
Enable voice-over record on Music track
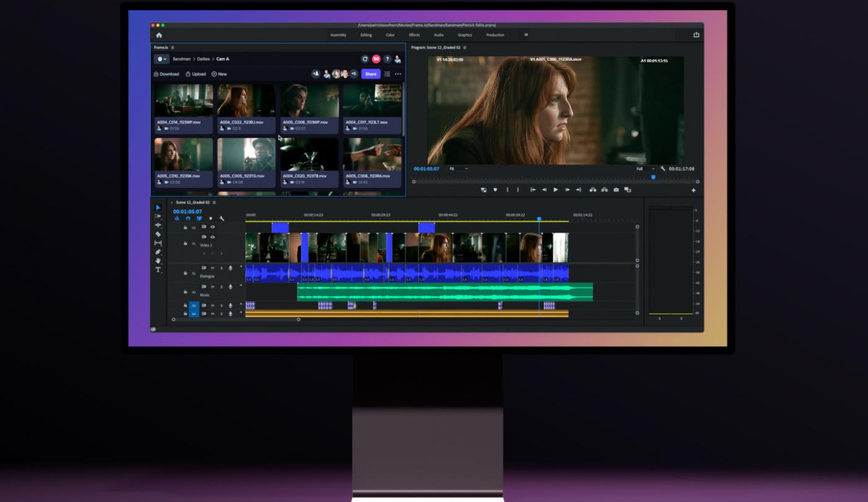pos(231,287)
